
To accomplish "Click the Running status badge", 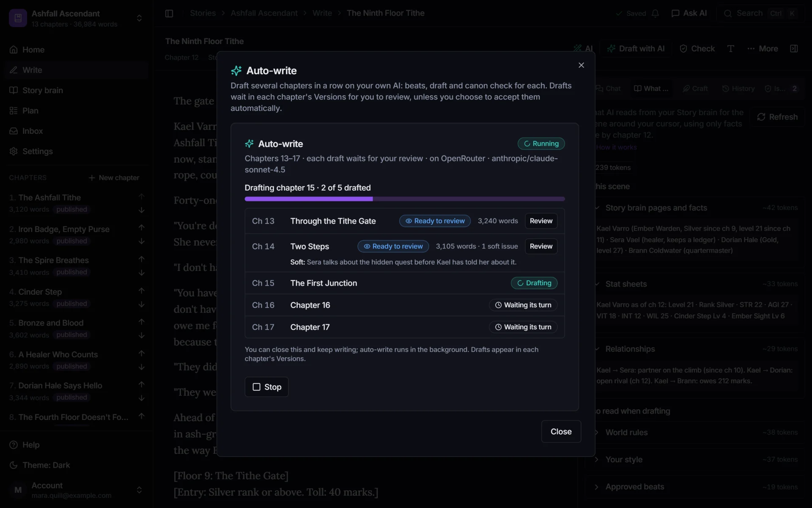I will click(x=541, y=144).
